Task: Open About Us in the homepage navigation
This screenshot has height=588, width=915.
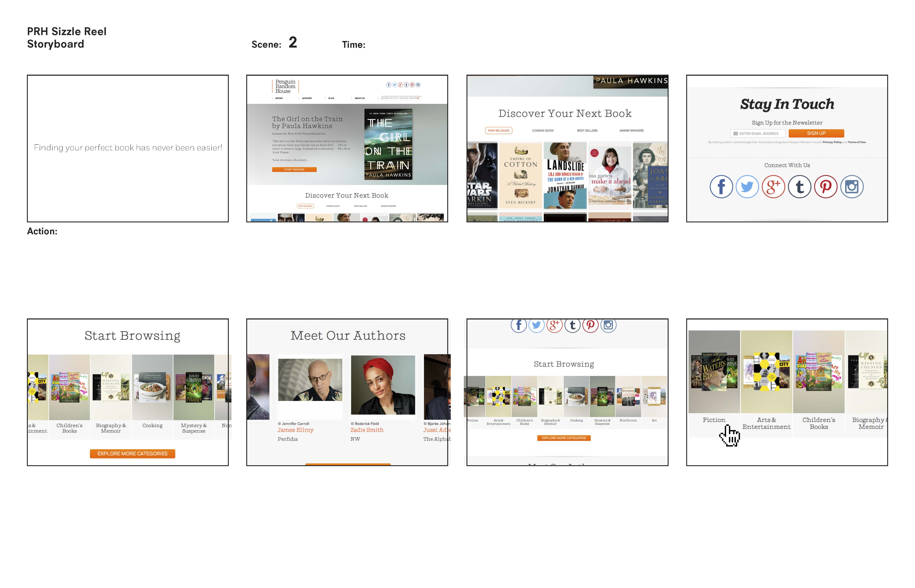Action: coord(360,98)
